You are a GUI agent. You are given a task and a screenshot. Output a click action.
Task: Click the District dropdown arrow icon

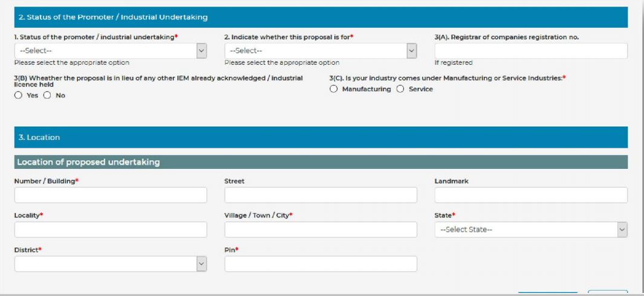201,264
